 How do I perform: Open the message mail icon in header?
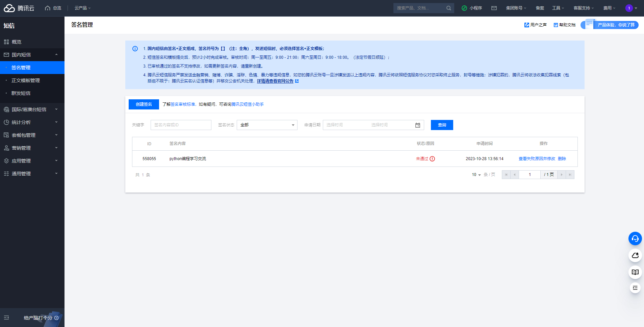494,8
